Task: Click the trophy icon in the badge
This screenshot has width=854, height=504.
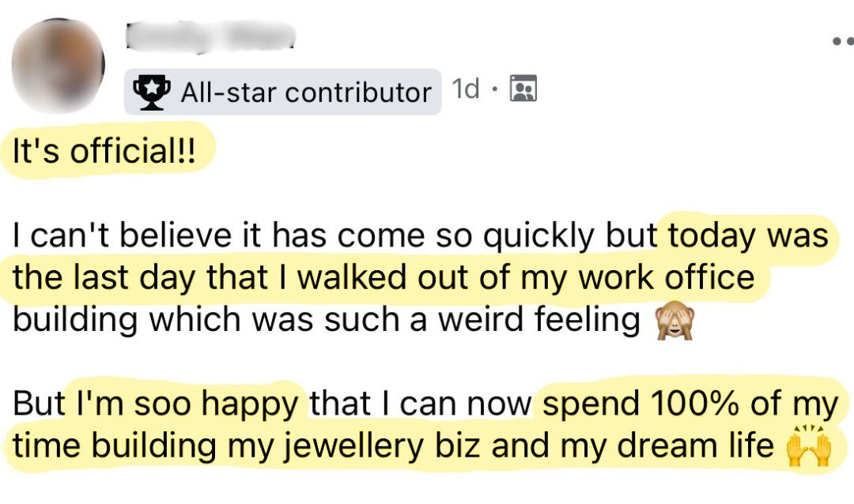Action: [153, 92]
